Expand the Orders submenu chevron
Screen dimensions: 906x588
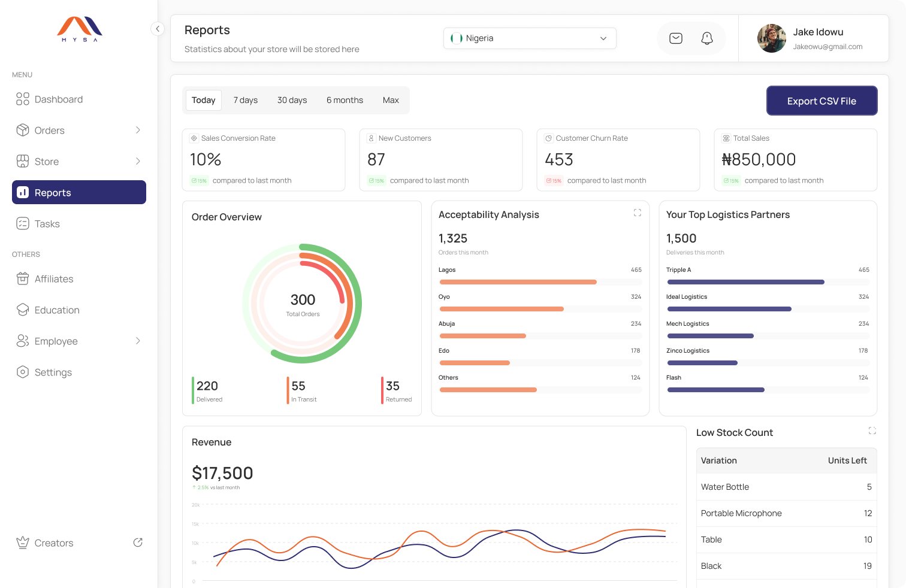[x=138, y=130]
